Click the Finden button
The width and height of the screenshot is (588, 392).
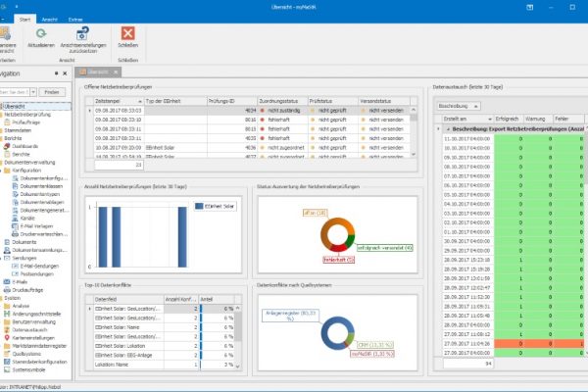52,92
